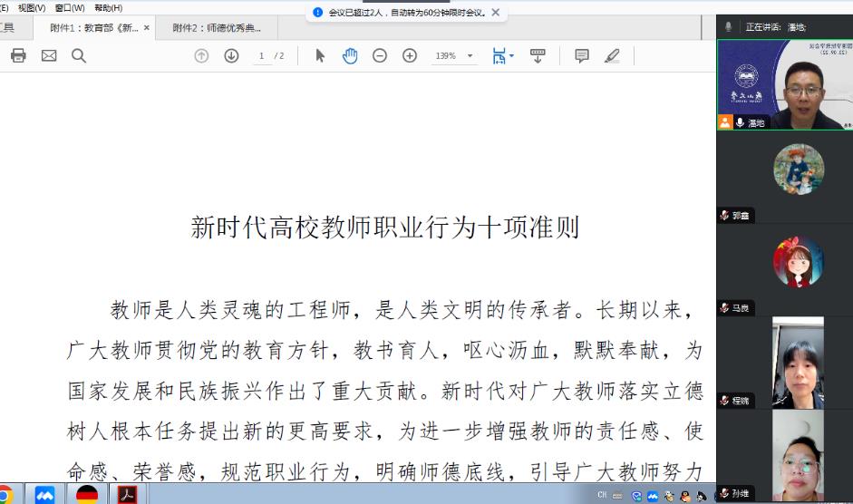This screenshot has height=504, width=853.
Task: Click the email envelope icon
Action: 49,55
